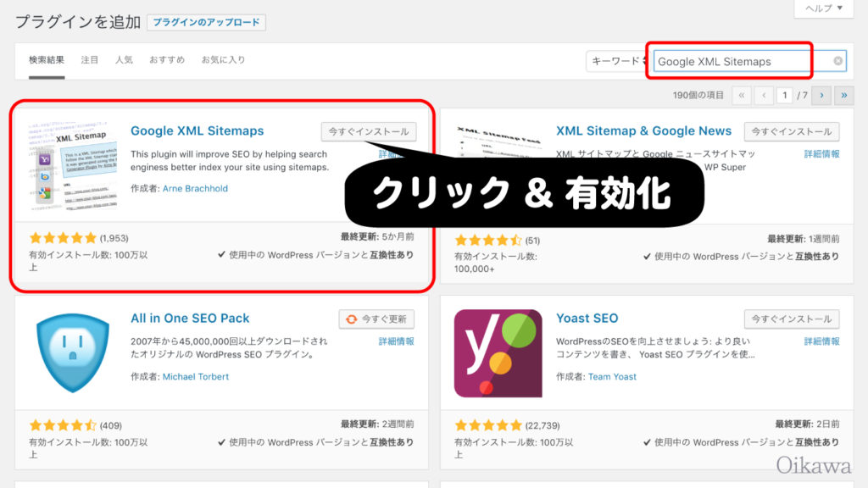Switch to the お気に入り tab
The width and height of the screenshot is (868, 488).
point(223,60)
